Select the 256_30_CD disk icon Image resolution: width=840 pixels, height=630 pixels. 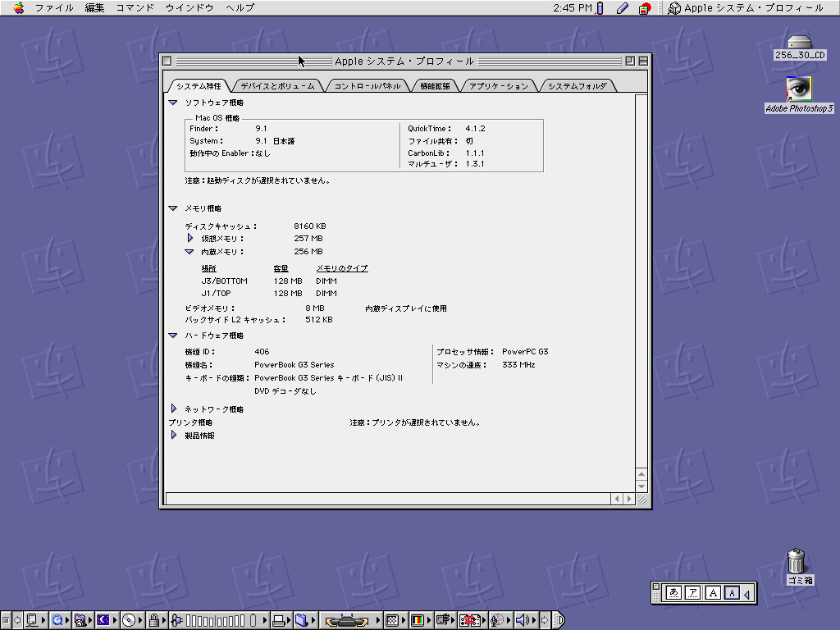(x=799, y=43)
